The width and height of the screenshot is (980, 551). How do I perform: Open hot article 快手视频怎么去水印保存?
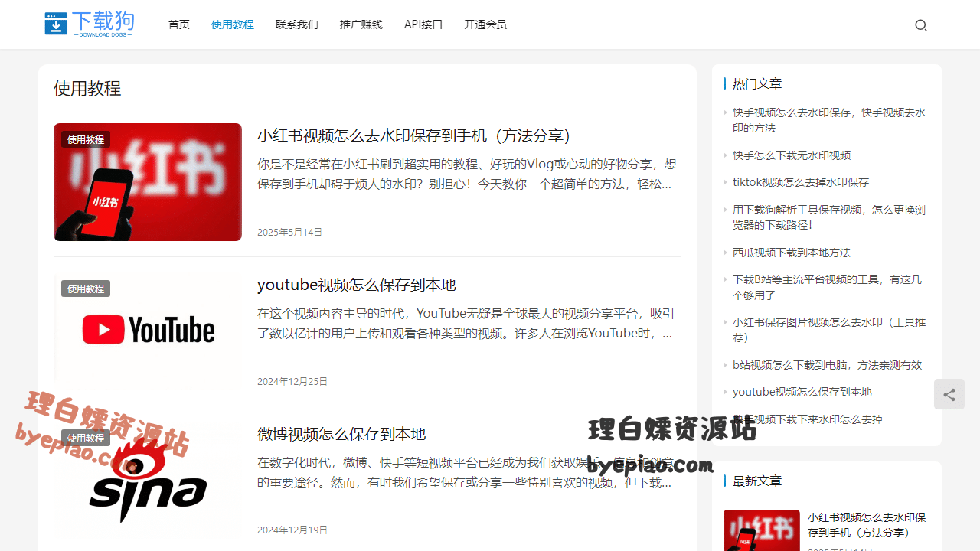829,120
